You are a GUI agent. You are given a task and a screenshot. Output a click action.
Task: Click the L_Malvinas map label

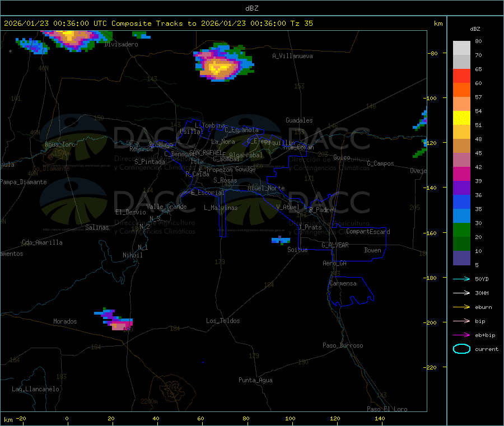click(x=221, y=208)
